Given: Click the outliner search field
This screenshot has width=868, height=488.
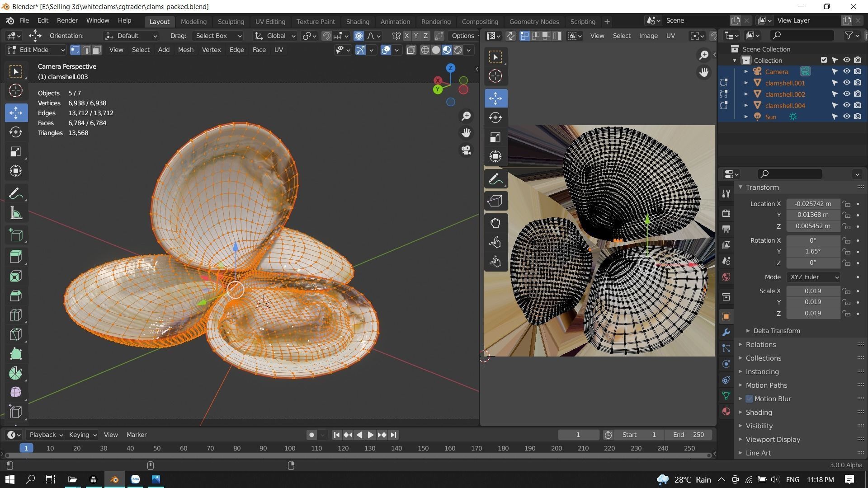Looking at the screenshot, I should click(x=802, y=36).
